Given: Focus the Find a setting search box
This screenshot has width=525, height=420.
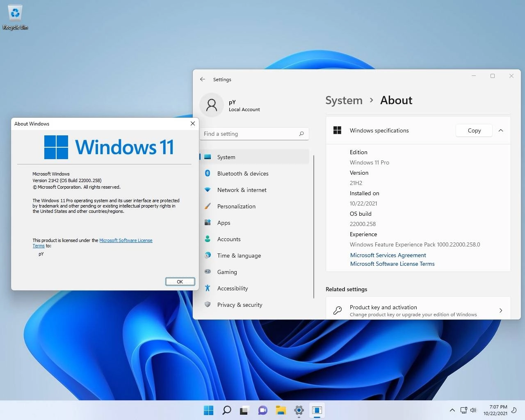Looking at the screenshot, I should coord(254,134).
